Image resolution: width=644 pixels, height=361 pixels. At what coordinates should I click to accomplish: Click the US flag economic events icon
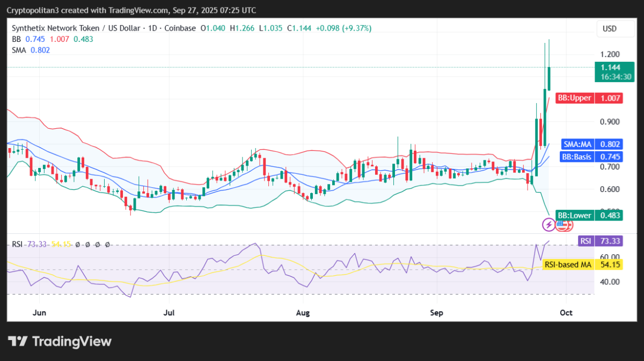point(563,225)
